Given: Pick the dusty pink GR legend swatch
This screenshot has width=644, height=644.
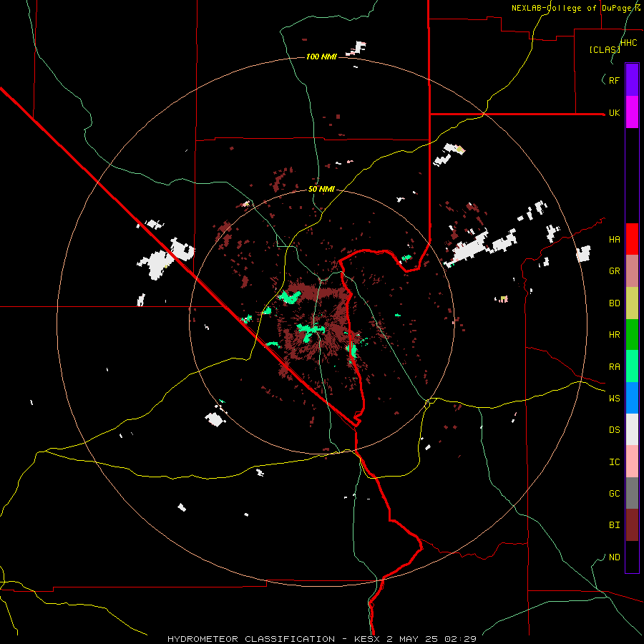Looking at the screenshot, I should pyautogui.click(x=632, y=271).
